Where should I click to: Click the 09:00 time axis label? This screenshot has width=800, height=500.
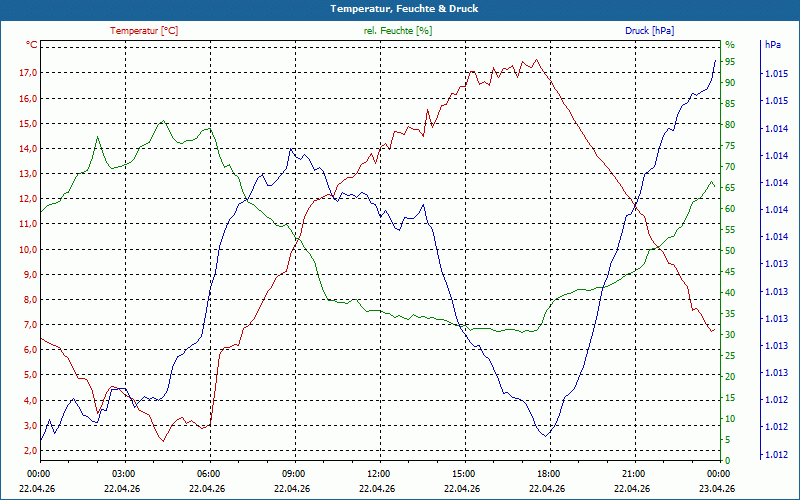(x=294, y=474)
